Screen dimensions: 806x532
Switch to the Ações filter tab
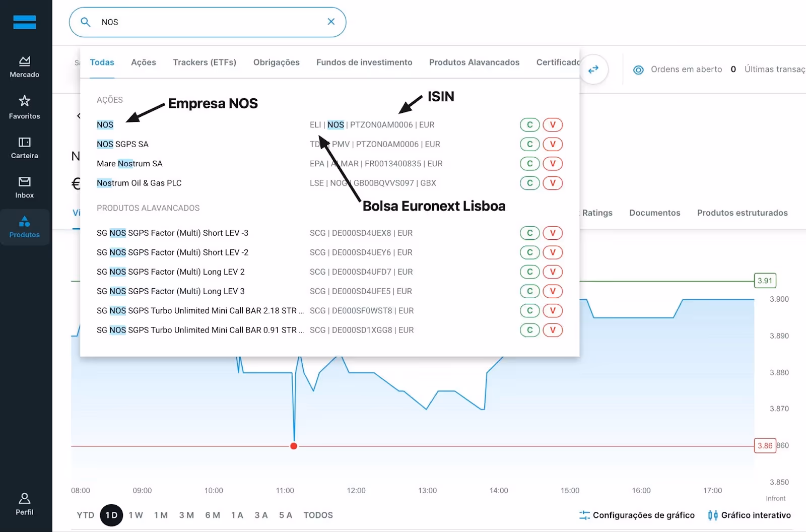(144, 62)
